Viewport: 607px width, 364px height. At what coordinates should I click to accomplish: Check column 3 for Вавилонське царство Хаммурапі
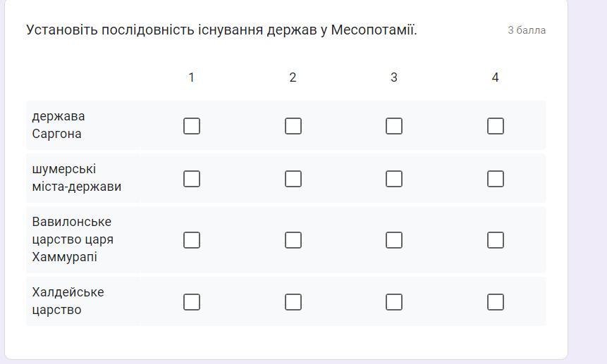pyautogui.click(x=394, y=240)
